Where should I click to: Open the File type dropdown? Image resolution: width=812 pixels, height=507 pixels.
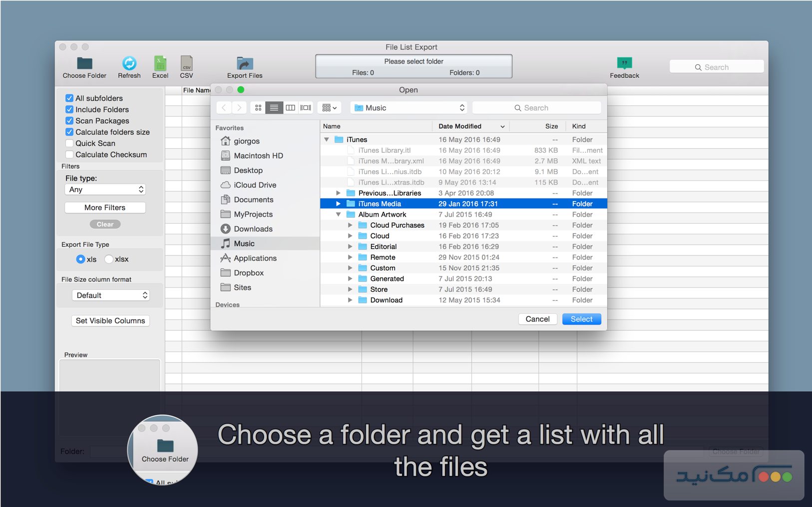pyautogui.click(x=105, y=189)
